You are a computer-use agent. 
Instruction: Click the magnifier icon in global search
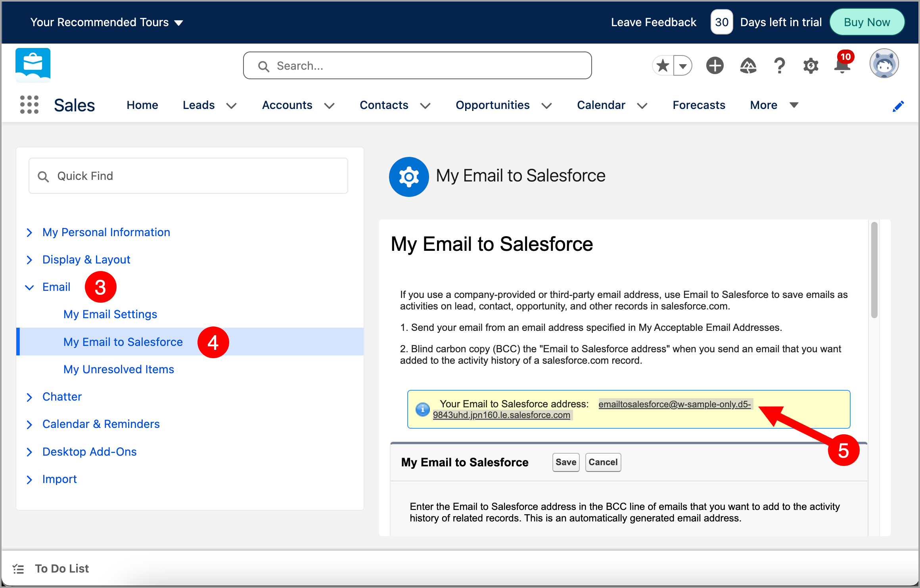[264, 66]
